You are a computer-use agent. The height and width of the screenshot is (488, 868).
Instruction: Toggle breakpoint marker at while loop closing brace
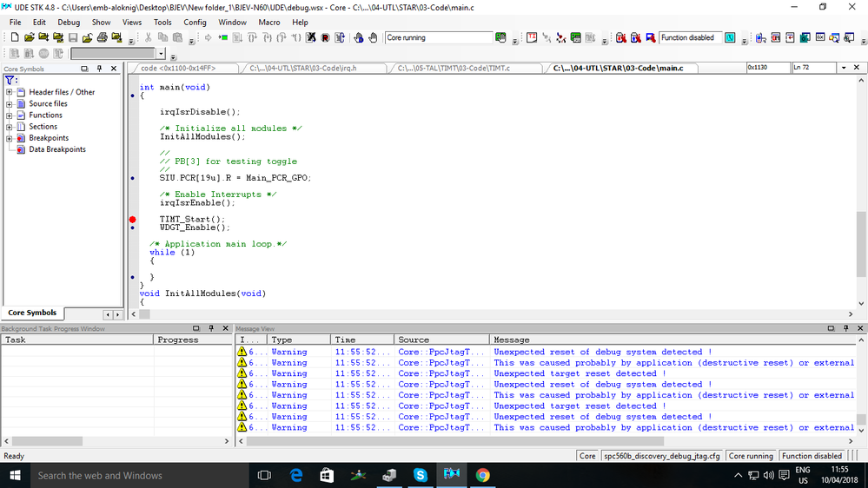132,277
